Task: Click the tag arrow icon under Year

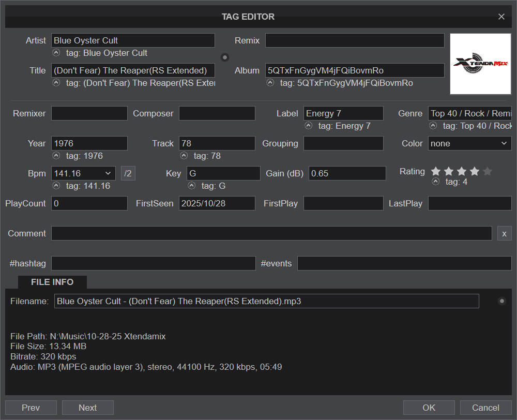Action: pos(56,156)
